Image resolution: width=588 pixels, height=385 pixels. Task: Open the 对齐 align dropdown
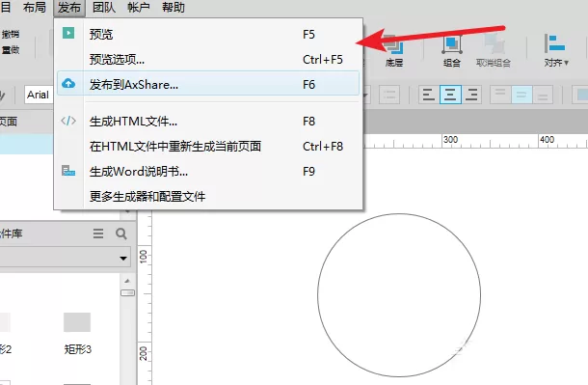coord(556,50)
